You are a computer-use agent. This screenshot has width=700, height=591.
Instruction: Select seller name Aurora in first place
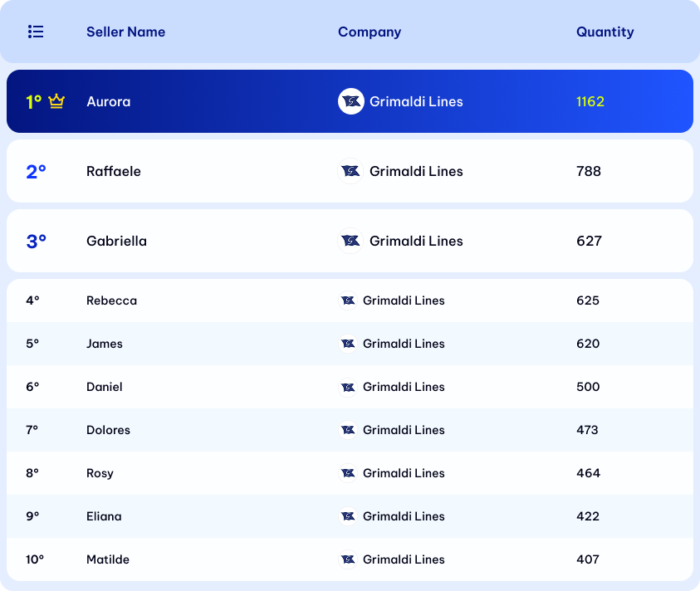click(x=109, y=101)
